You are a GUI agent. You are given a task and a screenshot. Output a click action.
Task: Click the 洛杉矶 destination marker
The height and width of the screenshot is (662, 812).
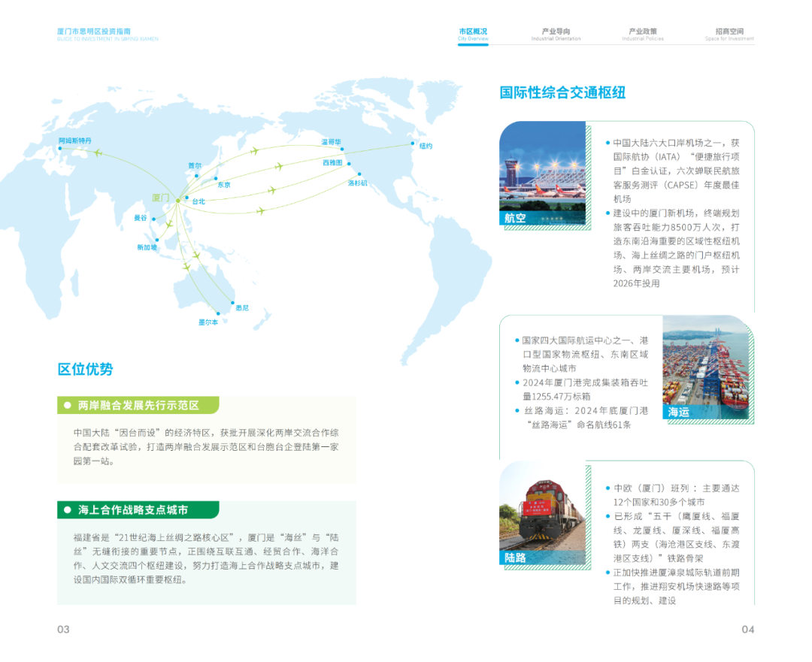tap(349, 174)
